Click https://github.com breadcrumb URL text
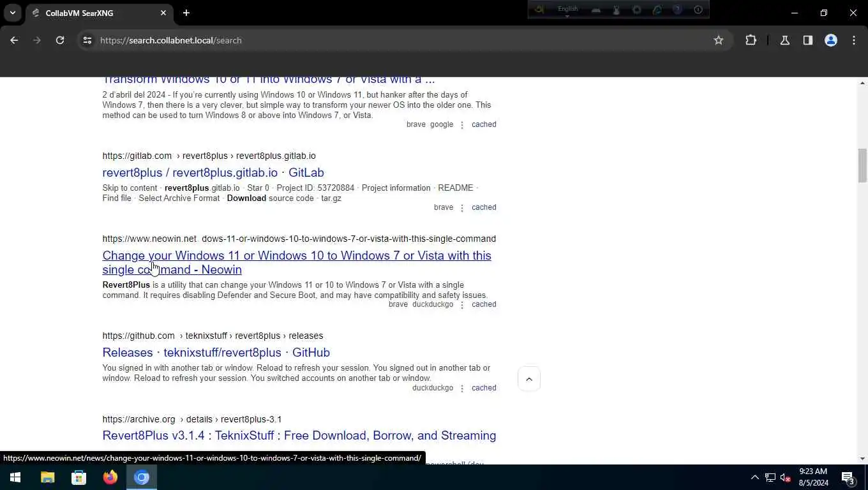The image size is (868, 490). (x=138, y=336)
